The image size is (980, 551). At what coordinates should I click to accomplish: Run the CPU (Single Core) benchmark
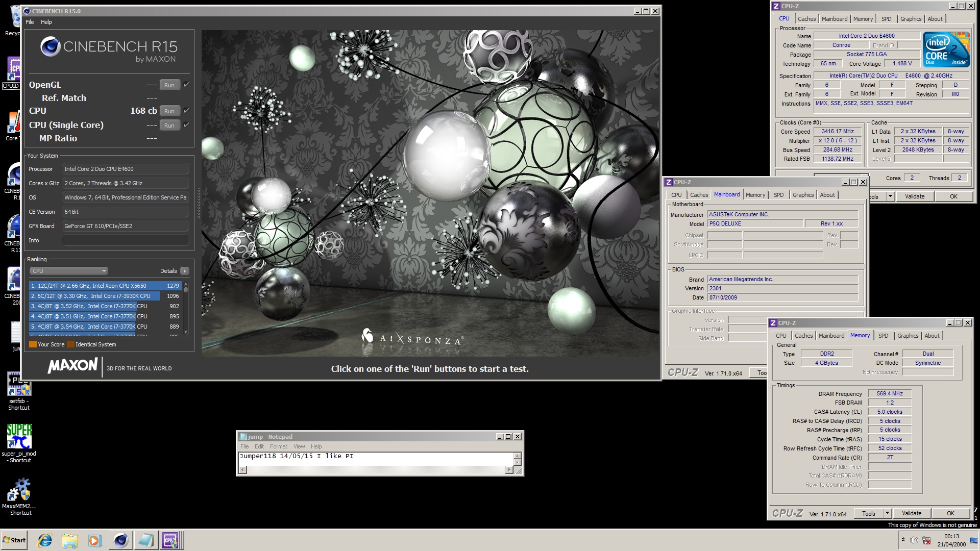click(169, 125)
